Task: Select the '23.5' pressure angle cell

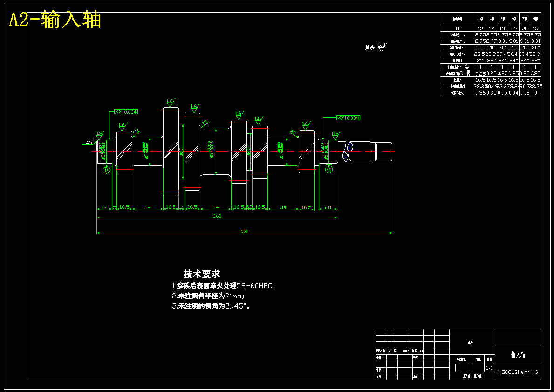Action: coord(480,54)
